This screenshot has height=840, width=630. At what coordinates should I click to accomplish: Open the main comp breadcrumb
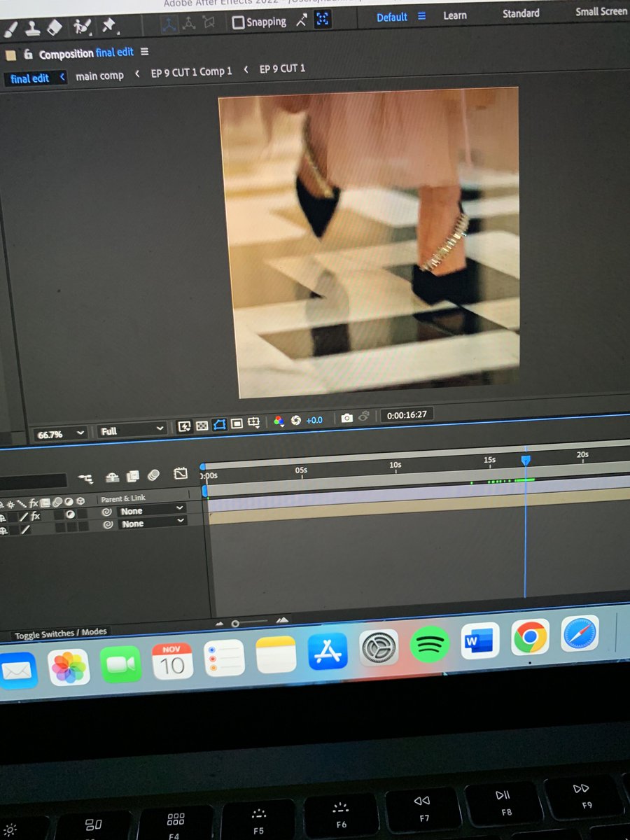(99, 76)
